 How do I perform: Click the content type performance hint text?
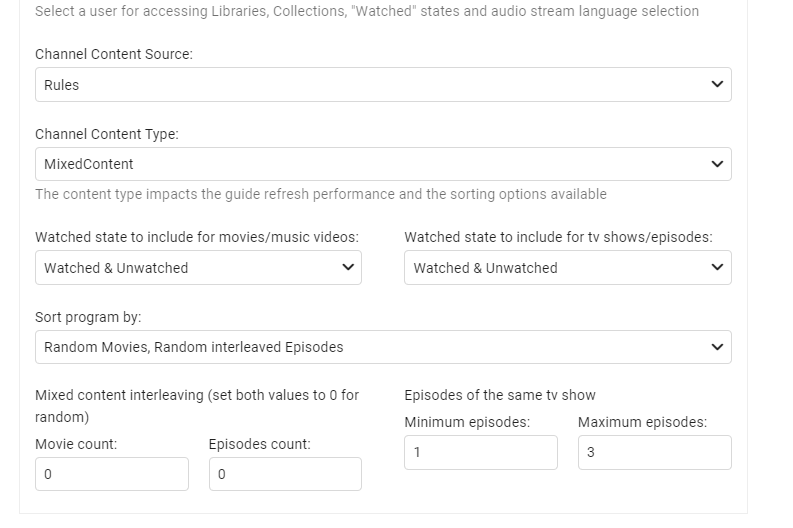tap(320, 194)
